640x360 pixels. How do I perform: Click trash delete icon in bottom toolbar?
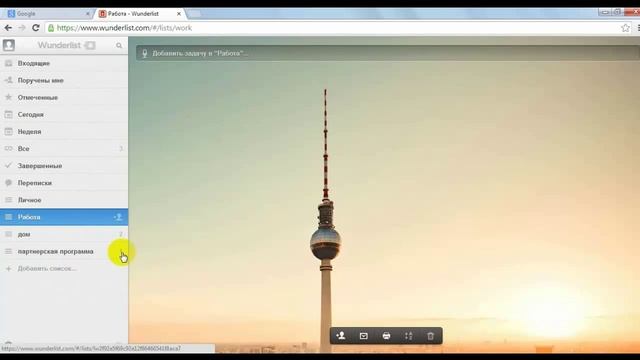(x=430, y=336)
